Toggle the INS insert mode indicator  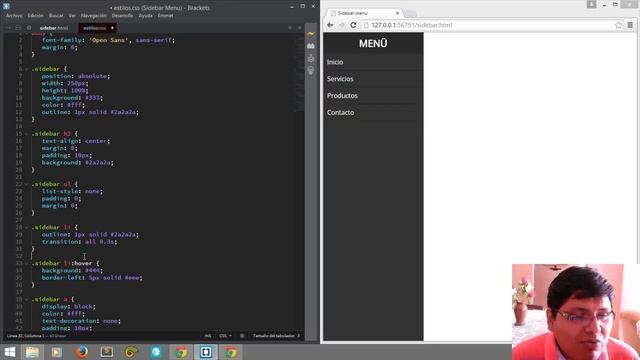click(208, 336)
